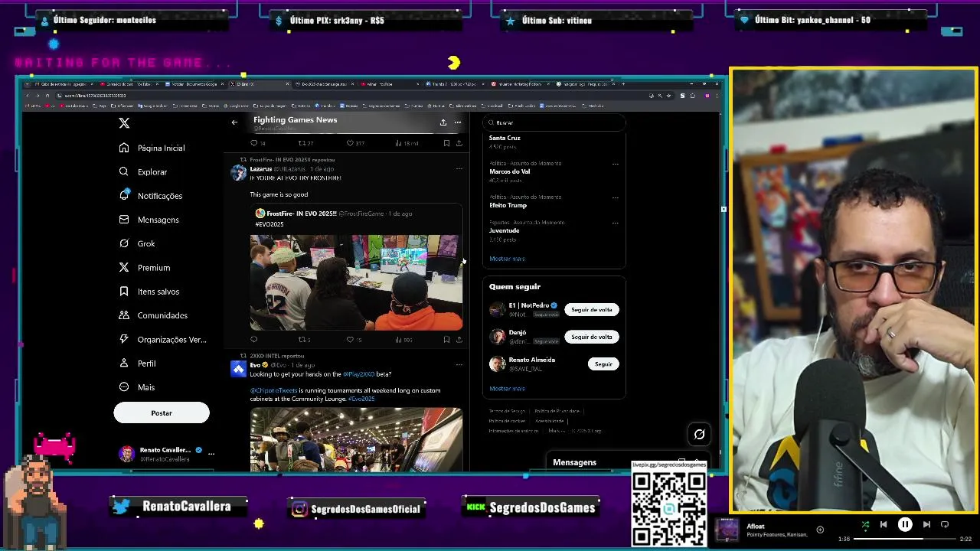The image size is (980, 551).
Task: Open Lazarus profile avatar
Action: point(239,173)
